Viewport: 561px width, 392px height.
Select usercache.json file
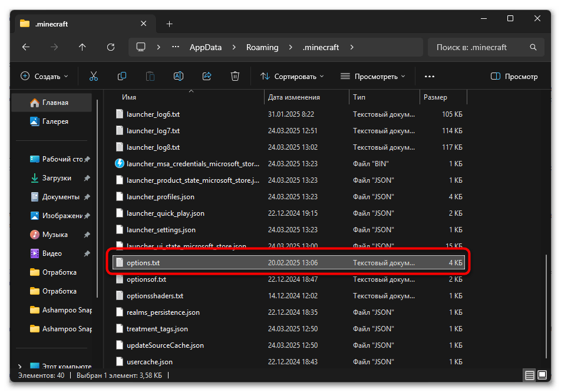[x=289, y=361]
